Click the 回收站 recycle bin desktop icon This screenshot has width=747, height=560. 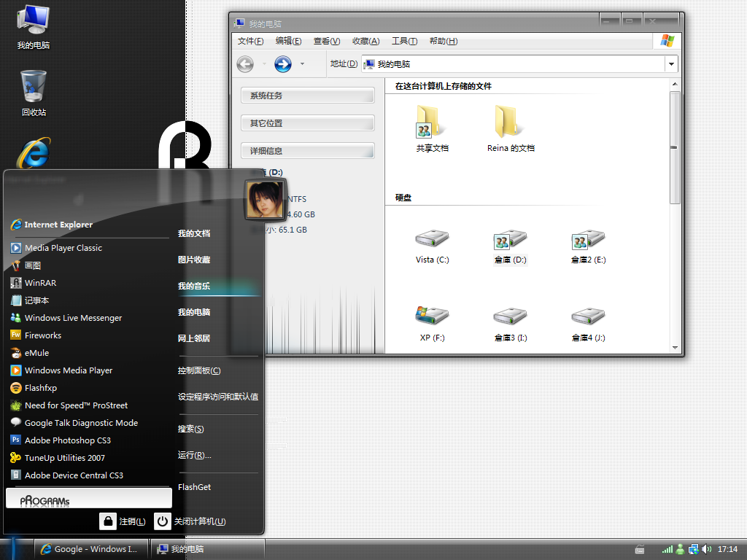[x=34, y=93]
